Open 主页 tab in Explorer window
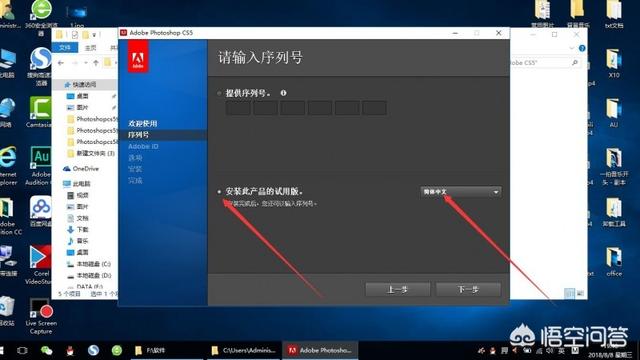The width and height of the screenshot is (640, 360). 90,48
